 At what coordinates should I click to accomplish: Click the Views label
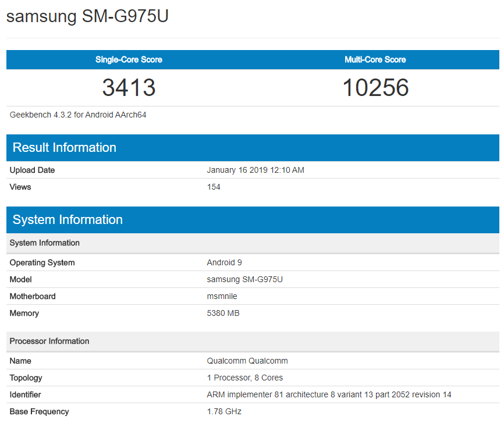[20, 187]
